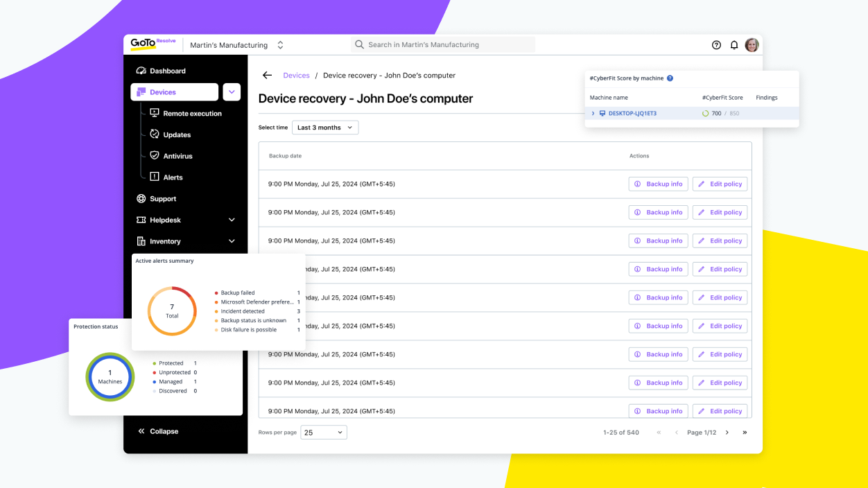Click the Antivirus shield icon

tap(154, 155)
